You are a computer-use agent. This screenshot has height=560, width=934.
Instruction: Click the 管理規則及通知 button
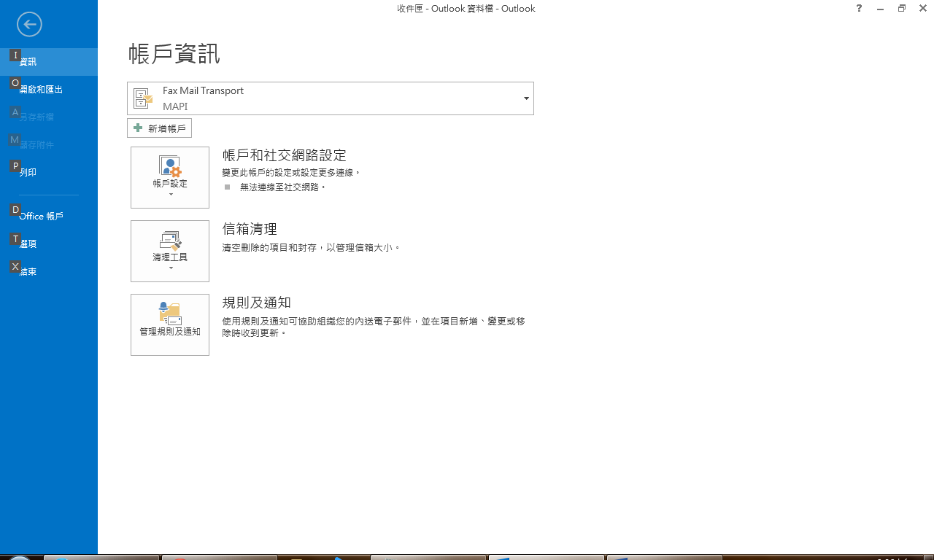click(x=170, y=324)
